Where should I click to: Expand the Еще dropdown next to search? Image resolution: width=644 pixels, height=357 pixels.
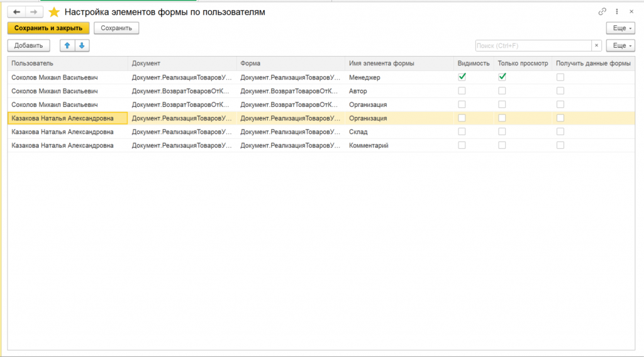click(x=619, y=45)
